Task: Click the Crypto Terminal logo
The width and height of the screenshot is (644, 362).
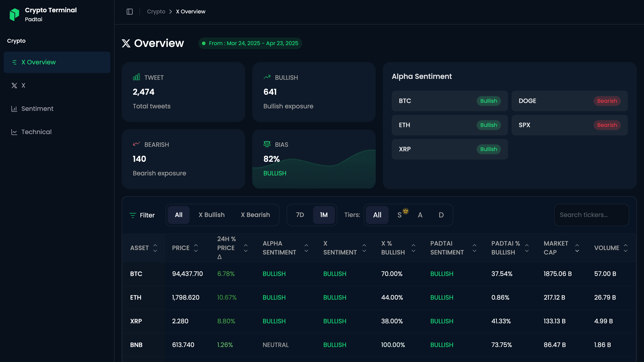Action: [15, 14]
